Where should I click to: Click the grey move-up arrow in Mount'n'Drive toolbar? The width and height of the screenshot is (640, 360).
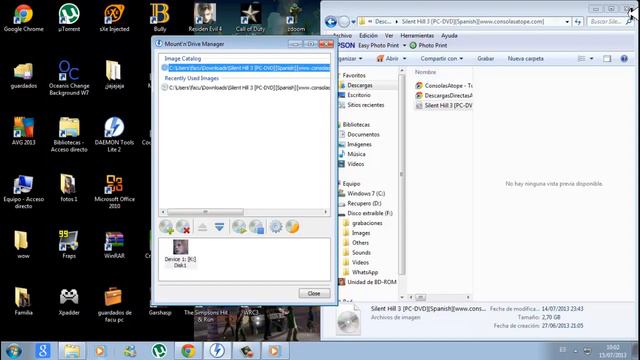(x=202, y=227)
